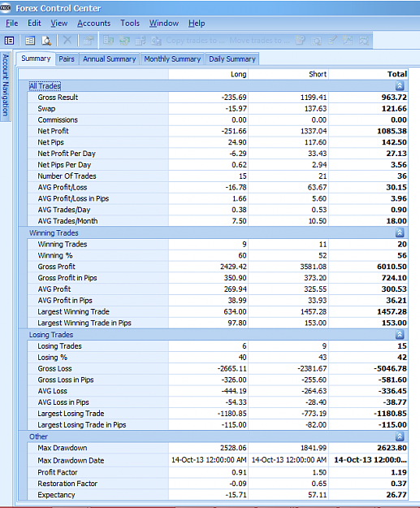Click the account list view toolbar icon
Screen dimensions: 420x508
point(30,41)
